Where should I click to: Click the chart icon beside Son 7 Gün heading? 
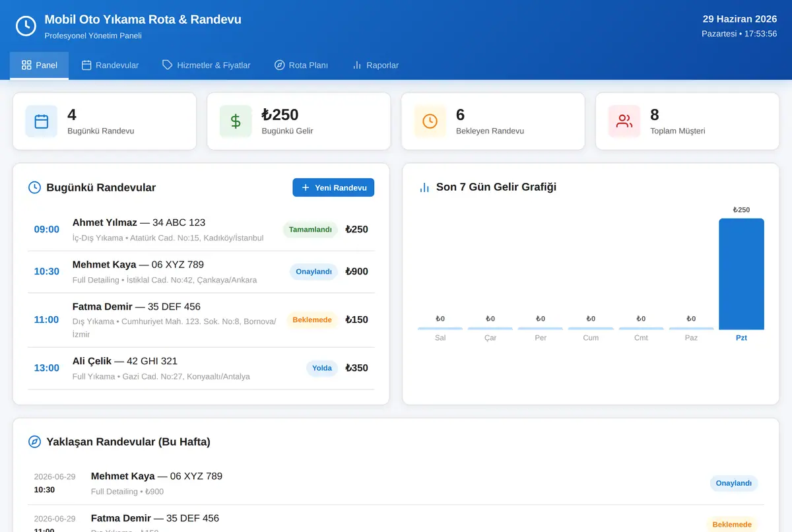(424, 187)
